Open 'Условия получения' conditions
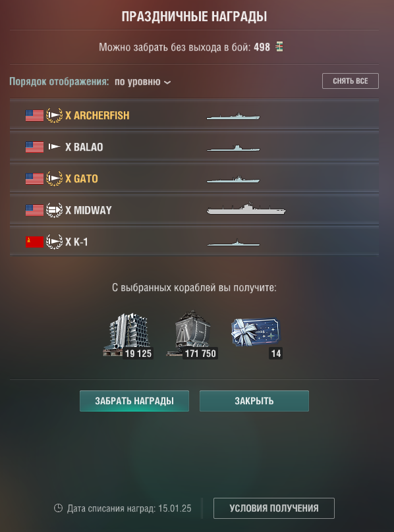The width and height of the screenshot is (394, 532). 274,508
